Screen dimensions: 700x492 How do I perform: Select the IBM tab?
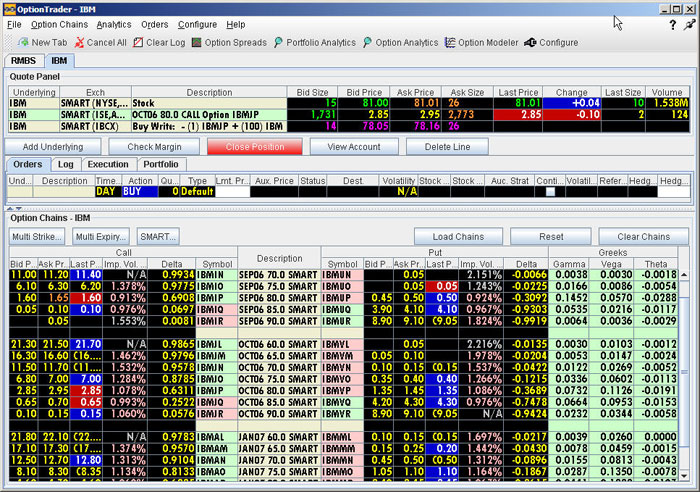point(59,61)
